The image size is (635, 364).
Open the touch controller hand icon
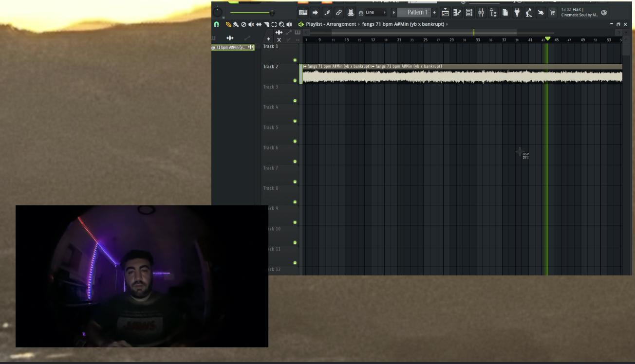pyautogui.click(x=541, y=13)
